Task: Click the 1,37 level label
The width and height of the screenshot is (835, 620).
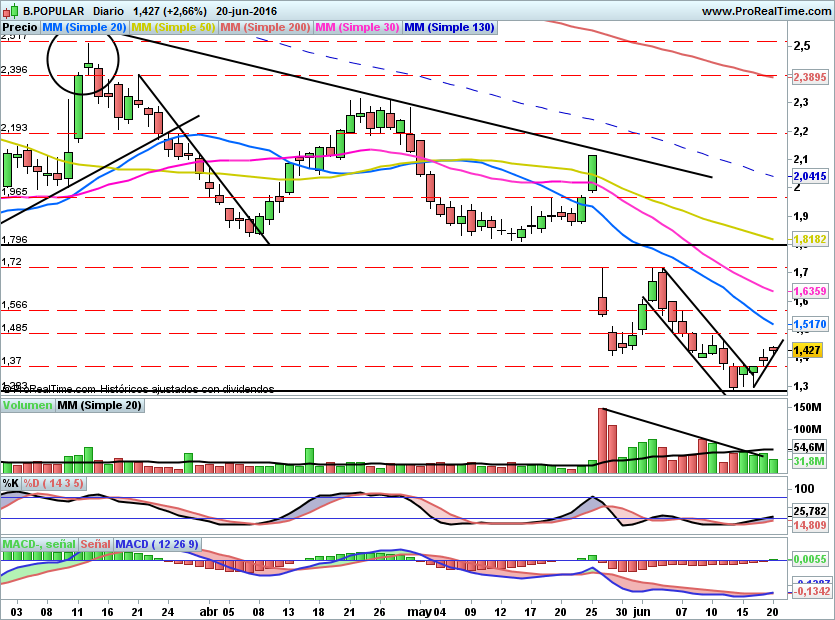Action: click(12, 361)
